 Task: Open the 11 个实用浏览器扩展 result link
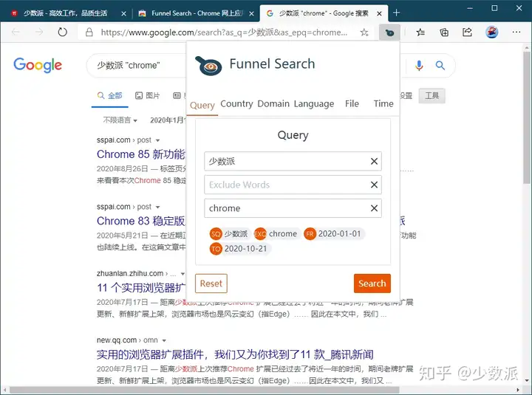(x=141, y=288)
